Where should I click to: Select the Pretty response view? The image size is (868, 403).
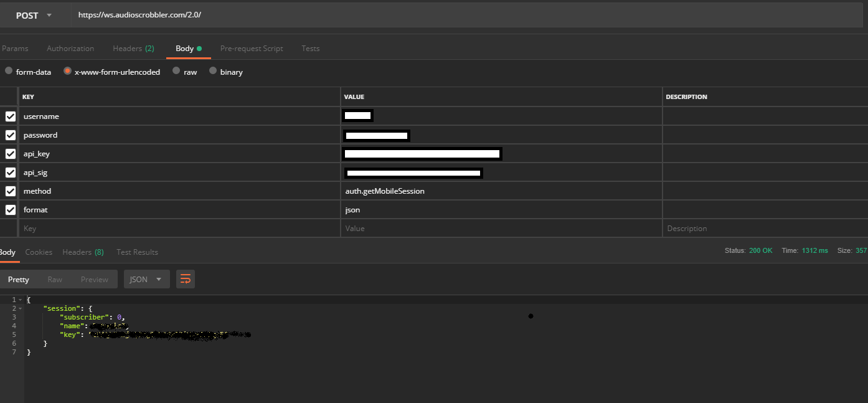18,280
